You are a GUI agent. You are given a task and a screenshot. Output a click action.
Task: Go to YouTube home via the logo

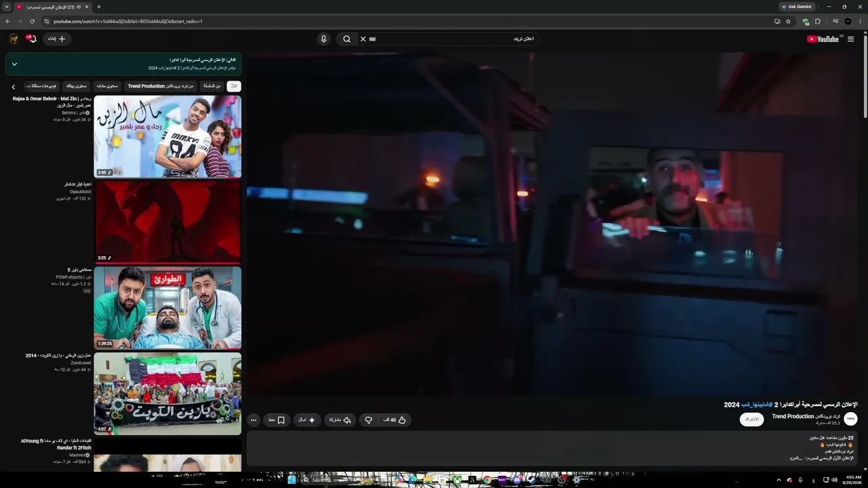coord(823,39)
